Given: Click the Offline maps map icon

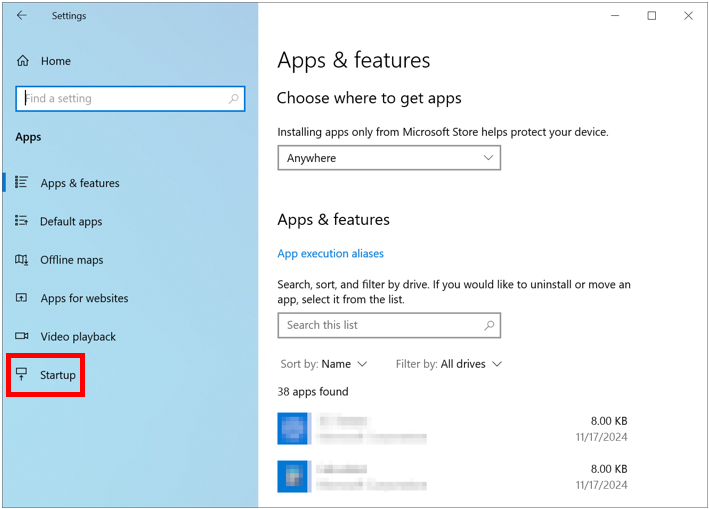Looking at the screenshot, I should [21, 259].
